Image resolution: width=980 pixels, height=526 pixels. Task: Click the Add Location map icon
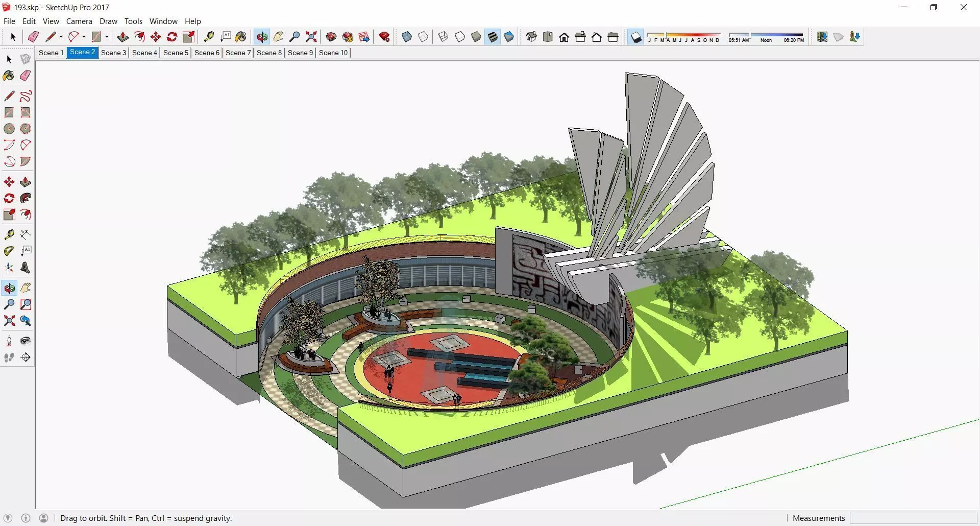coord(822,37)
